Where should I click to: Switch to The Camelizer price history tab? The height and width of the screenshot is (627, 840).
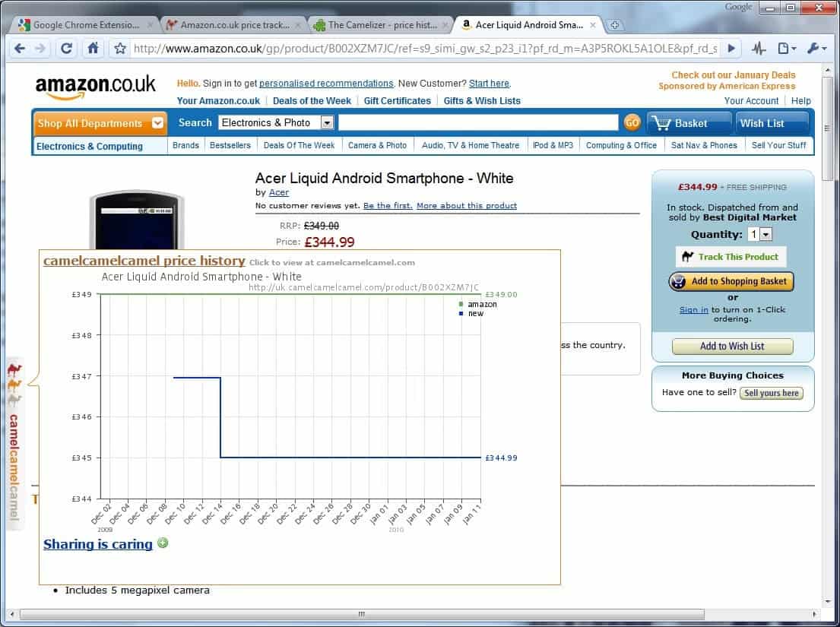coord(382,25)
